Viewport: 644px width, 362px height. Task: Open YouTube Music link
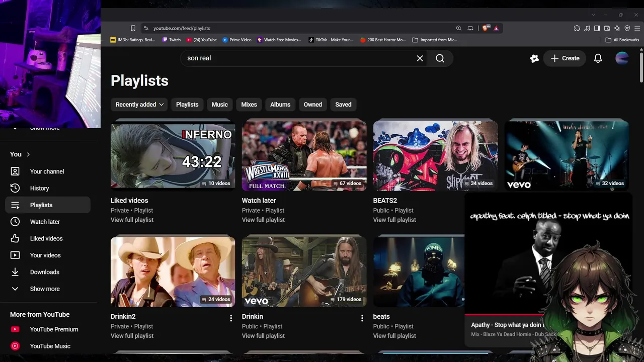coord(48,346)
